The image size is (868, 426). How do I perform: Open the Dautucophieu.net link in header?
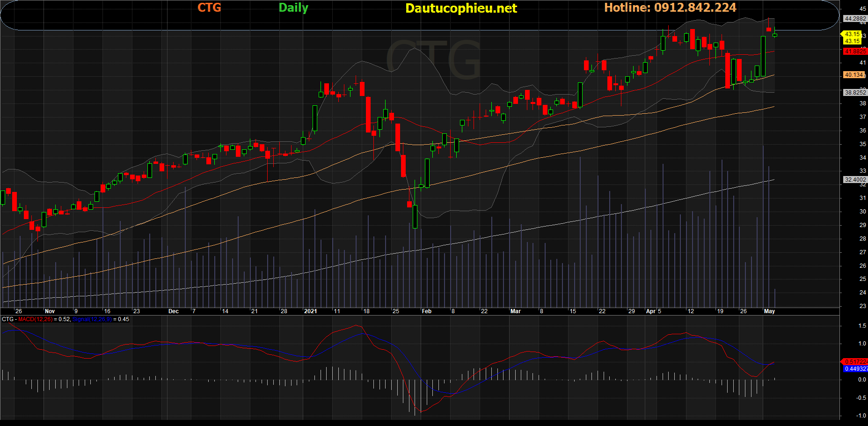(461, 8)
